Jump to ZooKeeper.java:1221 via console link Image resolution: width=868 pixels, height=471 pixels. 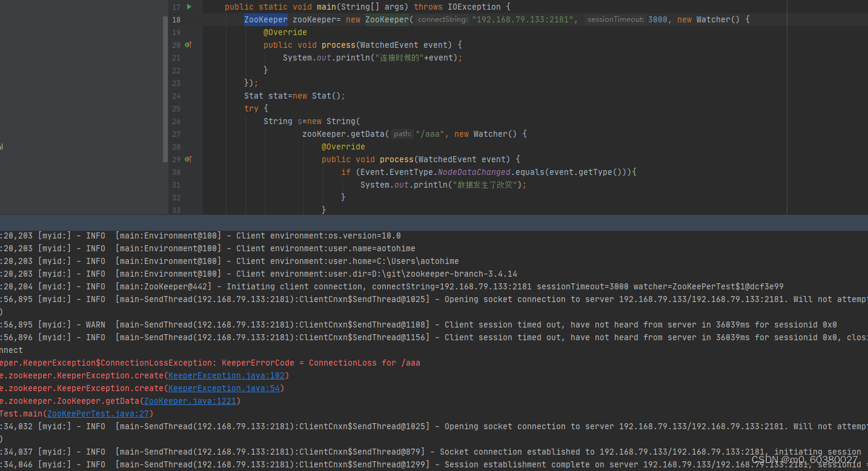tap(190, 400)
